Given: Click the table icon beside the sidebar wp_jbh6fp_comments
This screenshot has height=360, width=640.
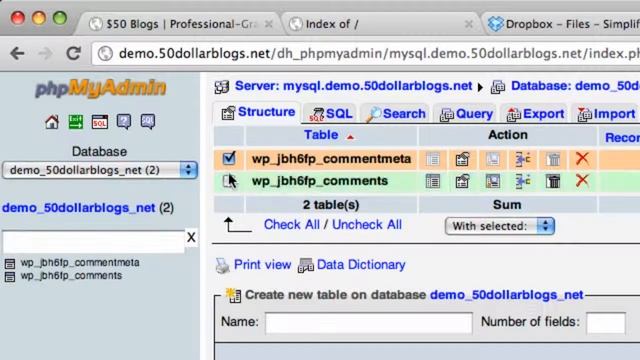Looking at the screenshot, I should 10,276.
